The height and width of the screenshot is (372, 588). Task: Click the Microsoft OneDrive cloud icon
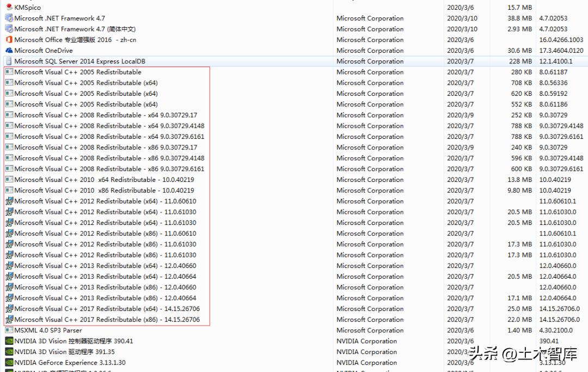click(x=8, y=50)
